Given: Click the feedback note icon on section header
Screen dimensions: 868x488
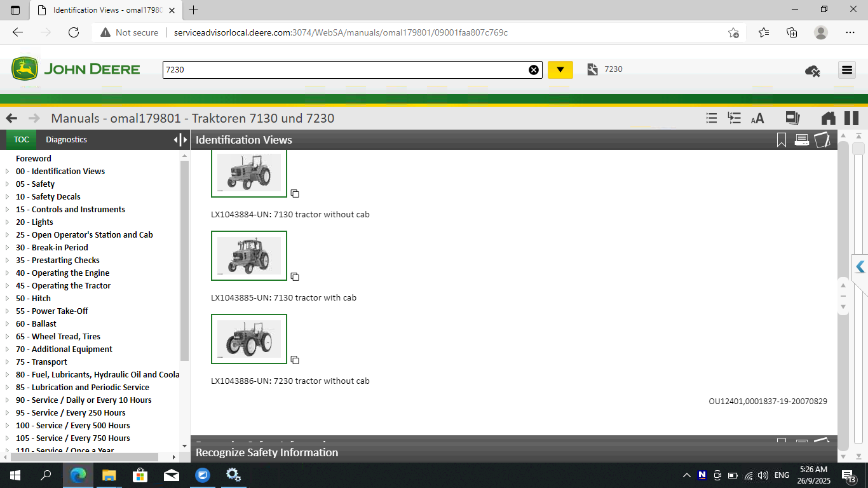Looking at the screenshot, I should tap(822, 139).
